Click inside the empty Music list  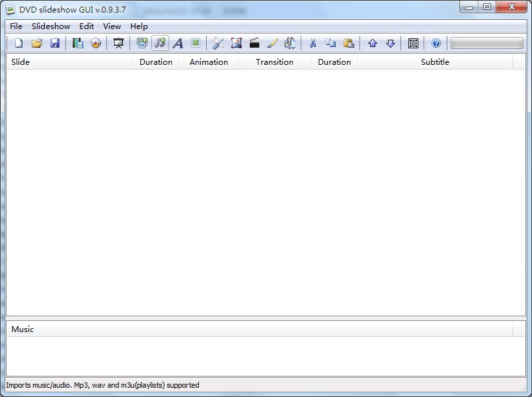pos(264,356)
